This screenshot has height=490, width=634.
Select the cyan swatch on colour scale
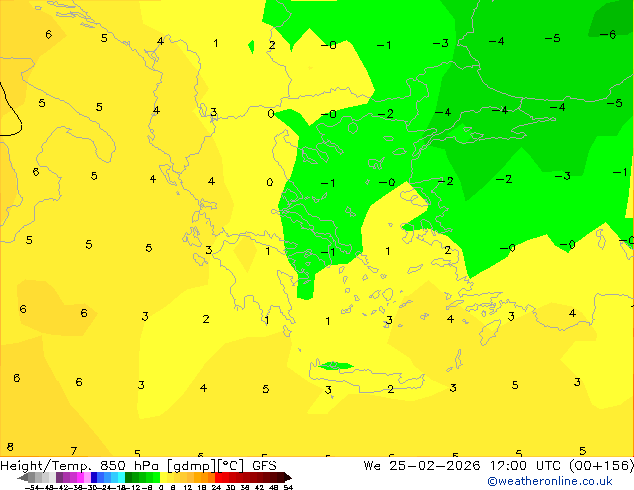click(x=121, y=477)
